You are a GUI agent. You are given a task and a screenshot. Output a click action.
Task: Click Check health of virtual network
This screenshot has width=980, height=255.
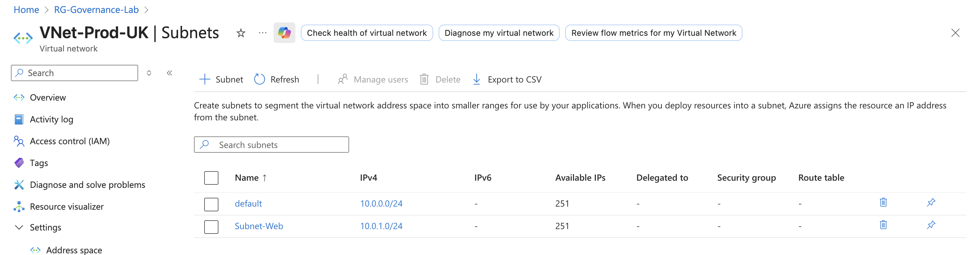(367, 33)
